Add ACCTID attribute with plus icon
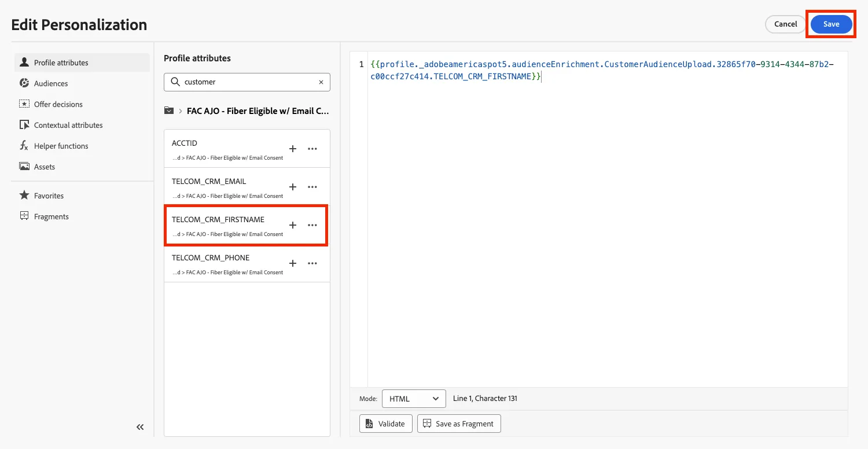 point(293,149)
